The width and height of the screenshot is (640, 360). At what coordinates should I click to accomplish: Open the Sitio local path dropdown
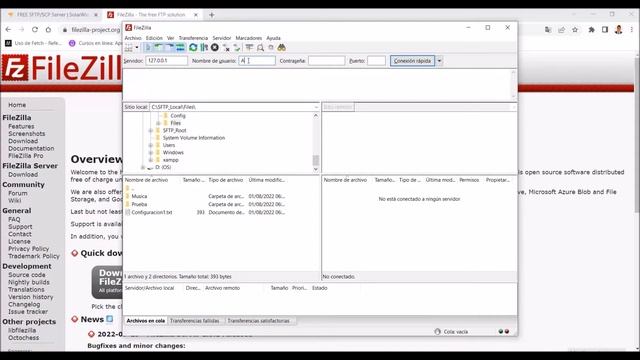coord(316,107)
